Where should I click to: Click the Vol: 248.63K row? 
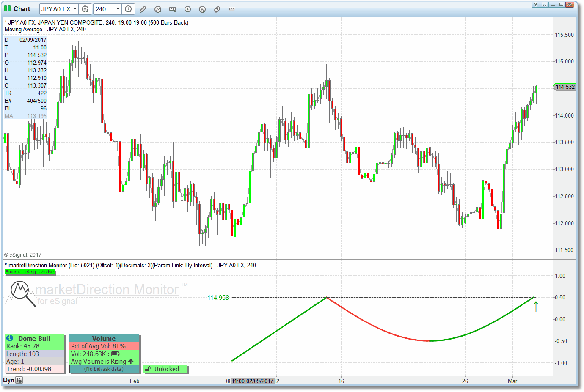tap(104, 354)
